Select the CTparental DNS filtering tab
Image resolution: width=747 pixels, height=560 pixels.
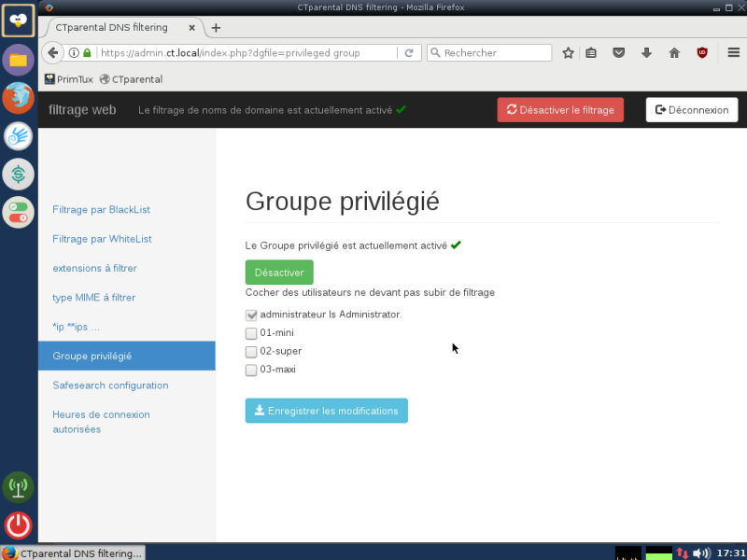click(123, 28)
